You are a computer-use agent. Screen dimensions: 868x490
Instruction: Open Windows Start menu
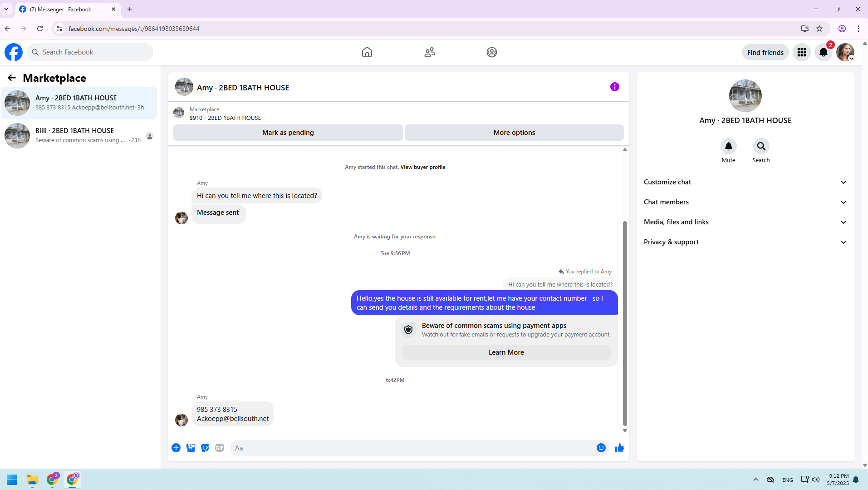(x=12, y=480)
